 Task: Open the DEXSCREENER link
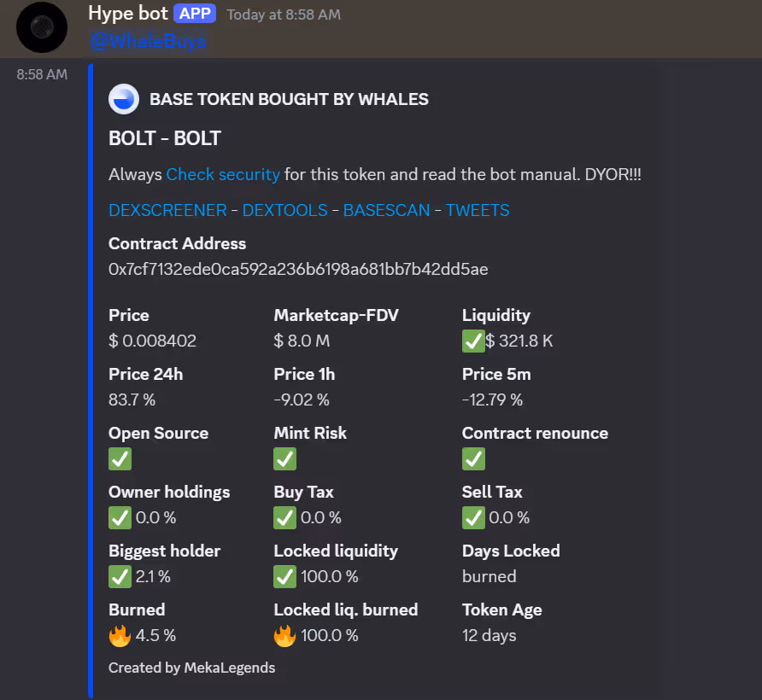[167, 210]
